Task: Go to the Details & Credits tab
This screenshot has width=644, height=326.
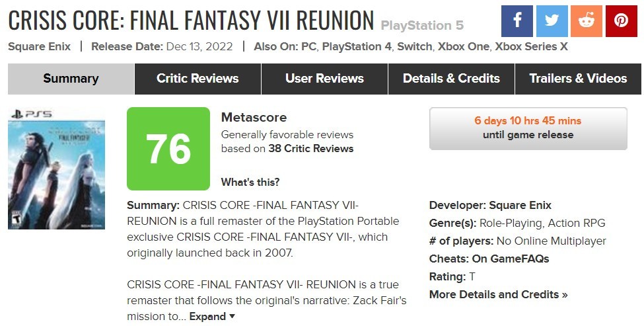Action: click(451, 79)
